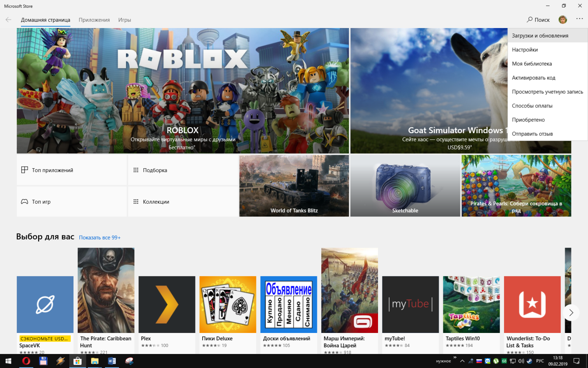This screenshot has width=588, height=368.
Task: Open the Коллекции tile
Action: tap(183, 201)
